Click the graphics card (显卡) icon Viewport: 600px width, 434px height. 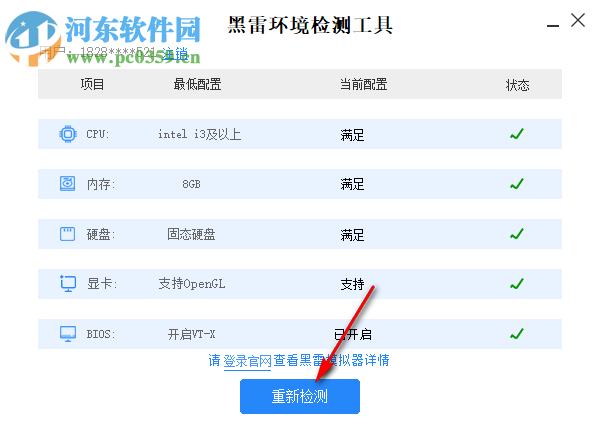click(x=68, y=284)
